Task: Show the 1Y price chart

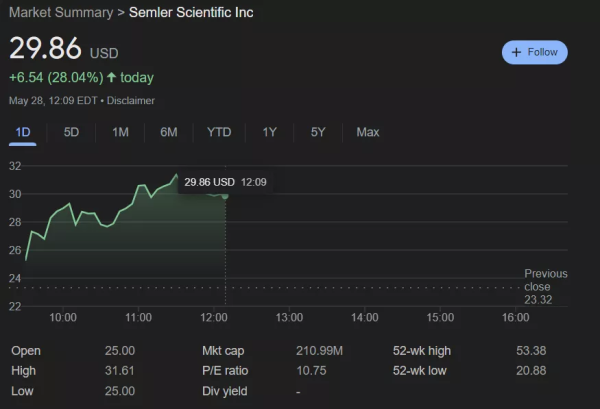Action: tap(269, 132)
